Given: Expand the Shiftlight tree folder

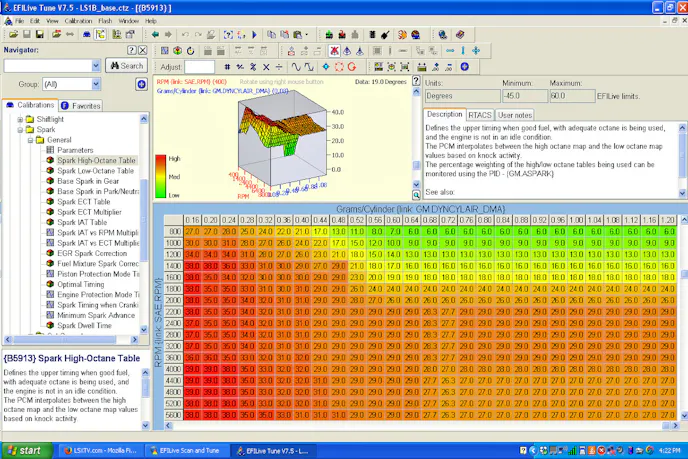Looking at the screenshot, I should 20,119.
